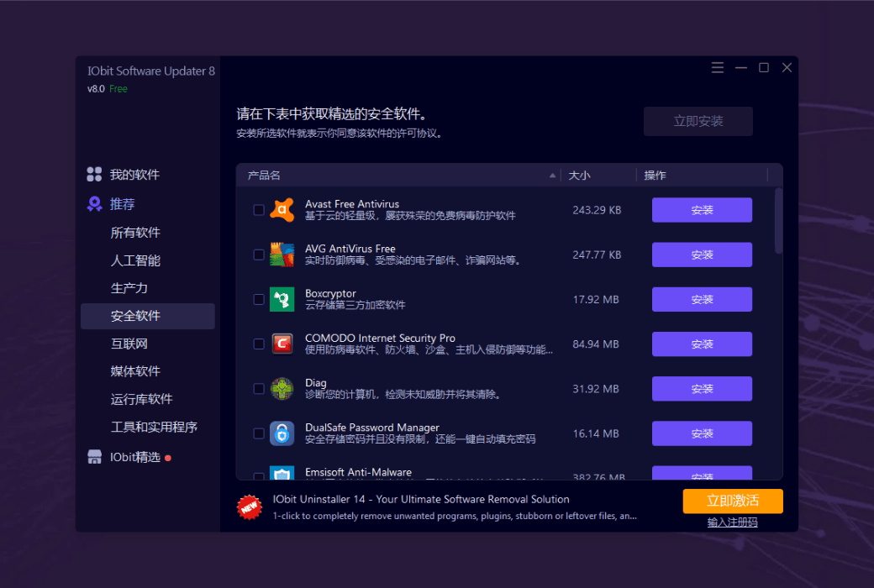Check the COMODO Internet Security Pro box
This screenshot has height=588, width=874.
click(x=259, y=344)
